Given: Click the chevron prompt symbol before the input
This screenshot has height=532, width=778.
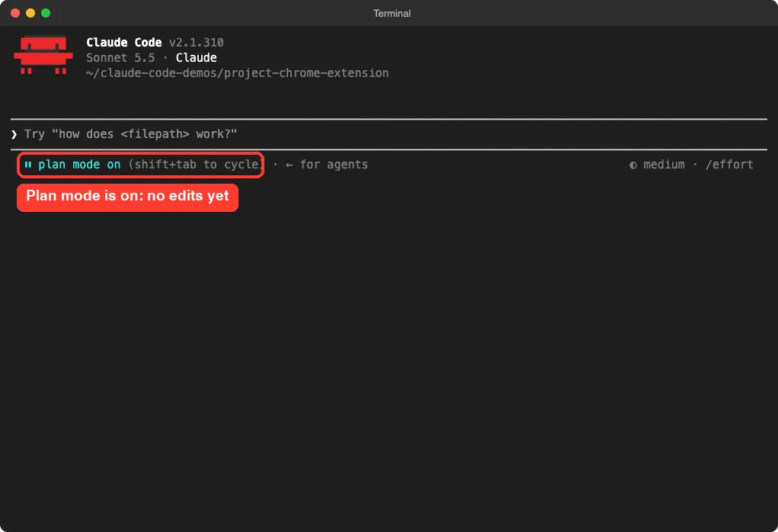Looking at the screenshot, I should [x=14, y=134].
